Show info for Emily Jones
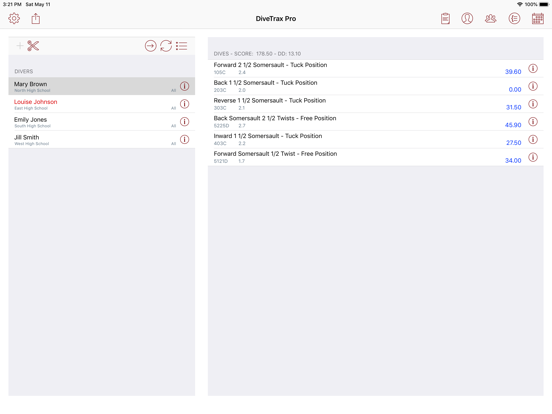Screen dimensions: 552x414 (184, 121)
